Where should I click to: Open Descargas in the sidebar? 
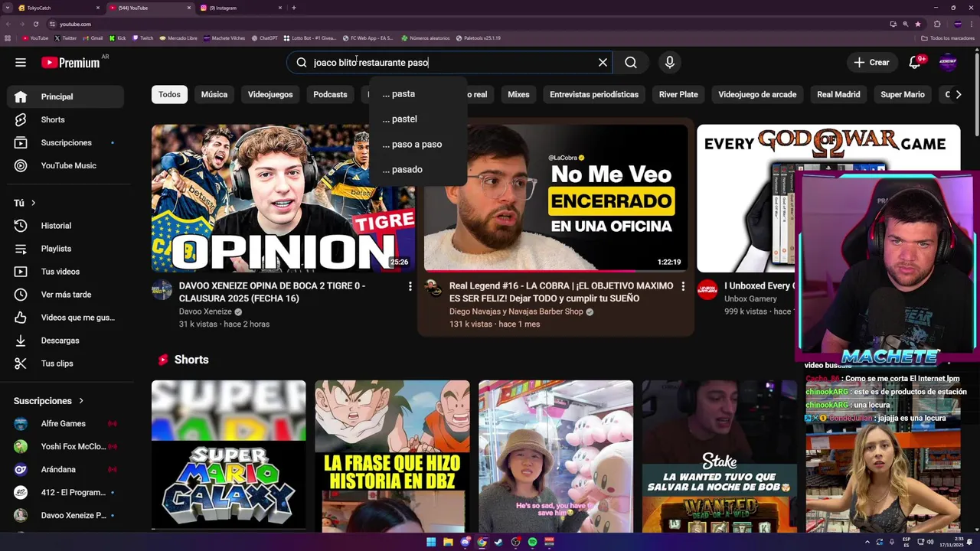click(65, 341)
